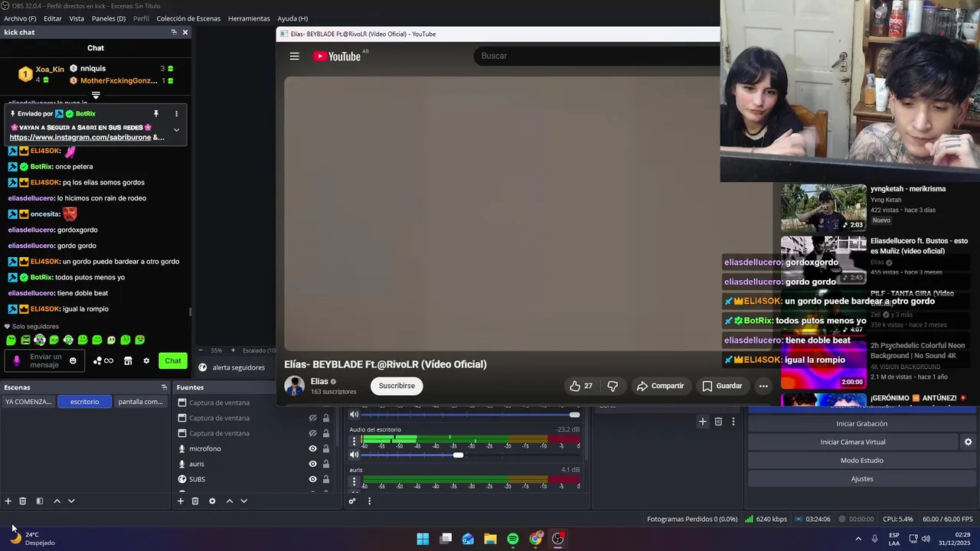Mute Audio del escritorio speaker icon
The height and width of the screenshot is (551, 980).
tap(354, 455)
